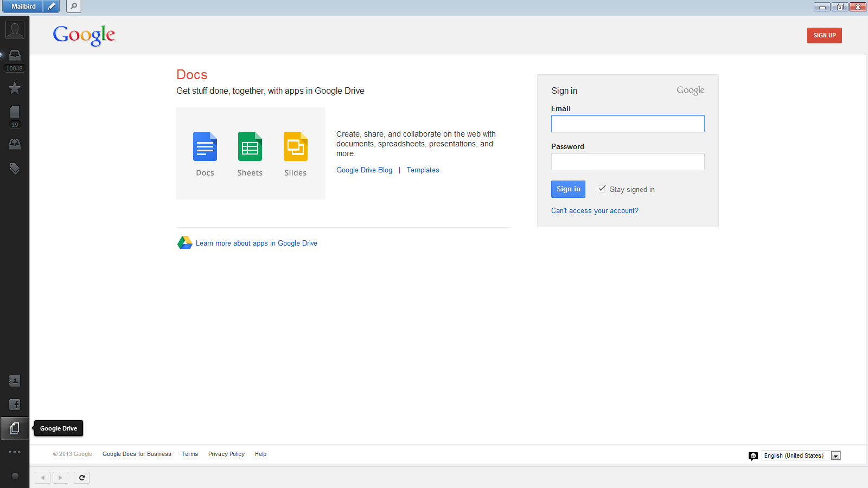
Task: Open the search magnifier icon
Action: pyautogui.click(x=74, y=7)
